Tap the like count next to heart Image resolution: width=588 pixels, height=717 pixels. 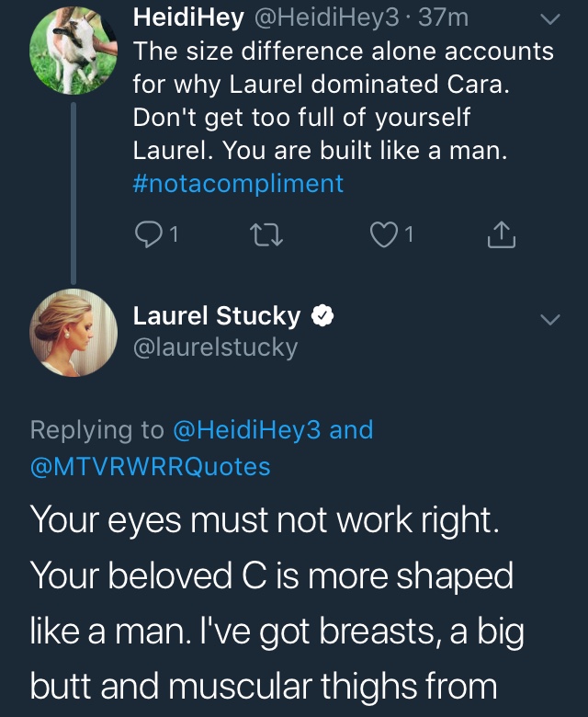coord(409,234)
